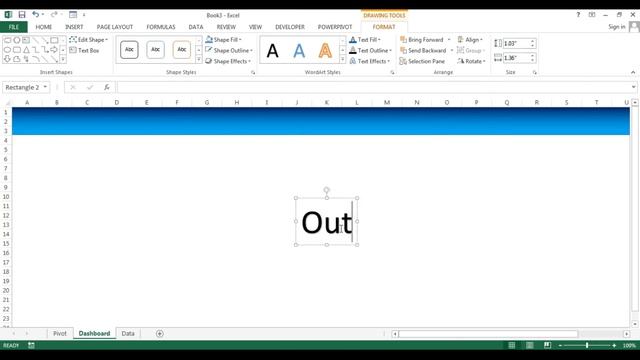Screen dimensions: 640x360
Task: Open the Help question mark icon
Action: [578, 15]
